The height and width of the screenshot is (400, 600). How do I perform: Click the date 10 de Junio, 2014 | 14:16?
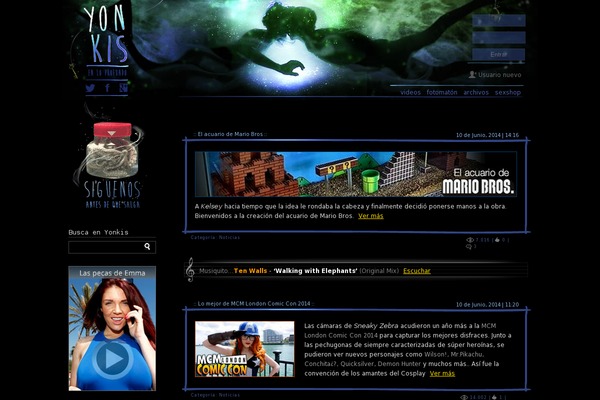pos(487,135)
